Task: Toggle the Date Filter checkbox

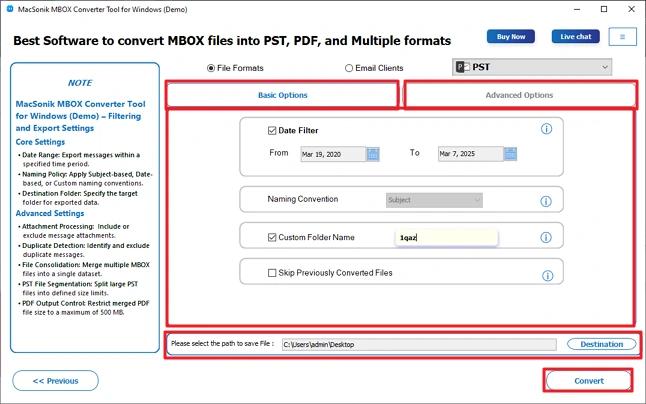Action: (x=272, y=131)
